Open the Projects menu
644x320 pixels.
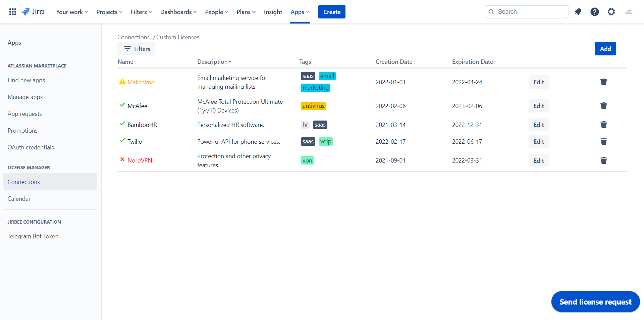pos(109,12)
